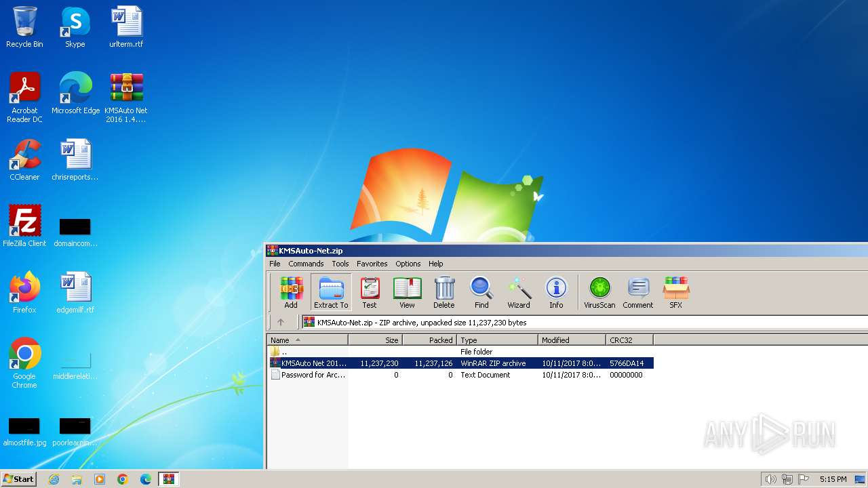Select the middlerelati... desktop file

75,365
